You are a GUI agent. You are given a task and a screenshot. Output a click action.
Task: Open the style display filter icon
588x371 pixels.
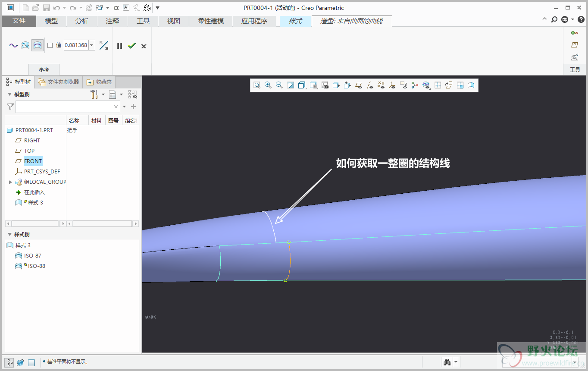point(426,85)
